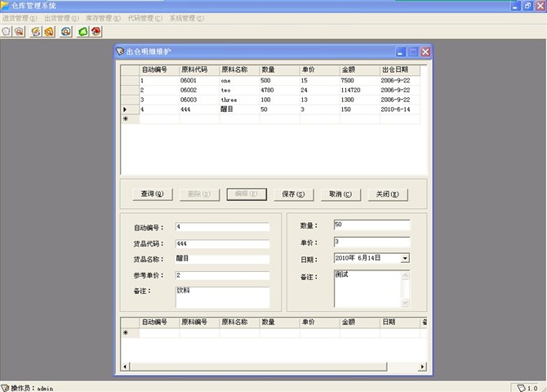This screenshot has height=392, width=547.
Task: Click the 2010-6-14 date cell
Action: click(400, 109)
